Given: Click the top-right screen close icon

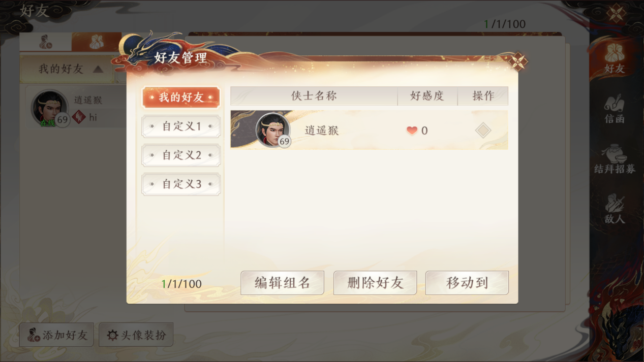Looking at the screenshot, I should click(x=616, y=14).
